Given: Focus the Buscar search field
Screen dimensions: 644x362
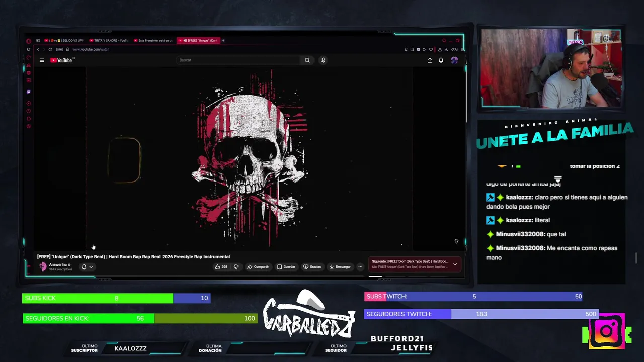Looking at the screenshot, I should tap(239, 60).
